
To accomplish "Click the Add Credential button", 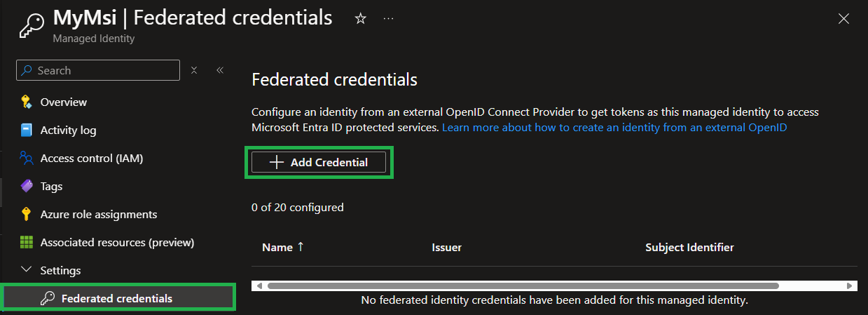I will click(x=319, y=162).
